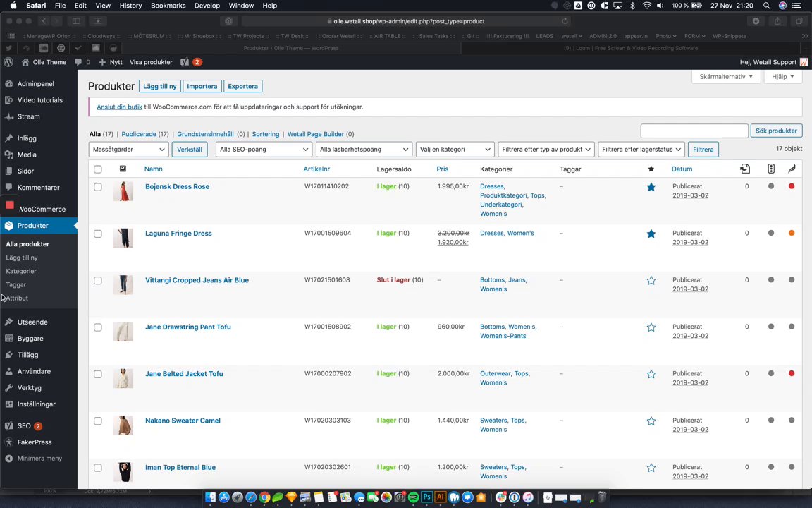Viewport: 812px width, 508px height.
Task: Select Iman Top Eternal Blue checkbox
Action: point(98,468)
